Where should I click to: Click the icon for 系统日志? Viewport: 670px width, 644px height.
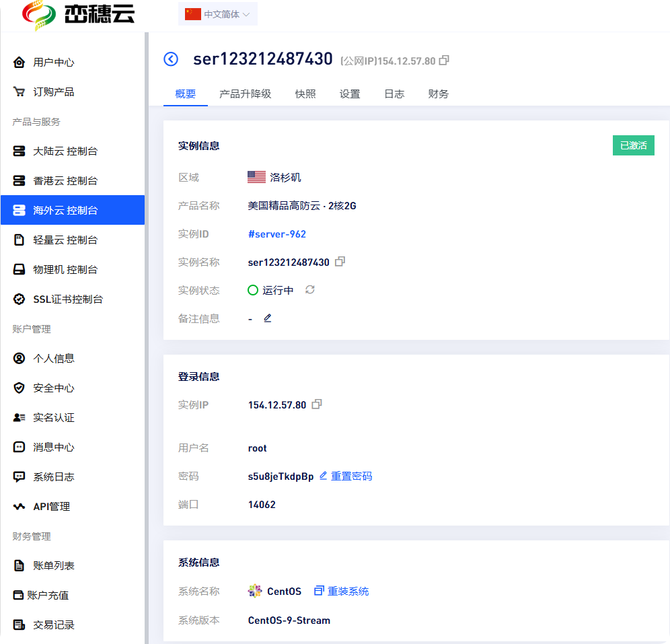click(19, 476)
